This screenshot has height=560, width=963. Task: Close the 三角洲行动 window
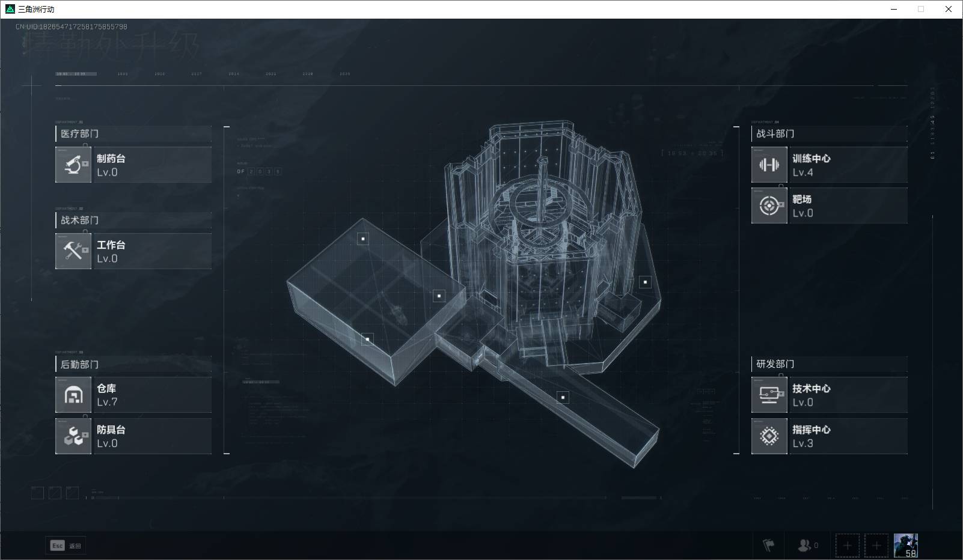click(x=949, y=9)
